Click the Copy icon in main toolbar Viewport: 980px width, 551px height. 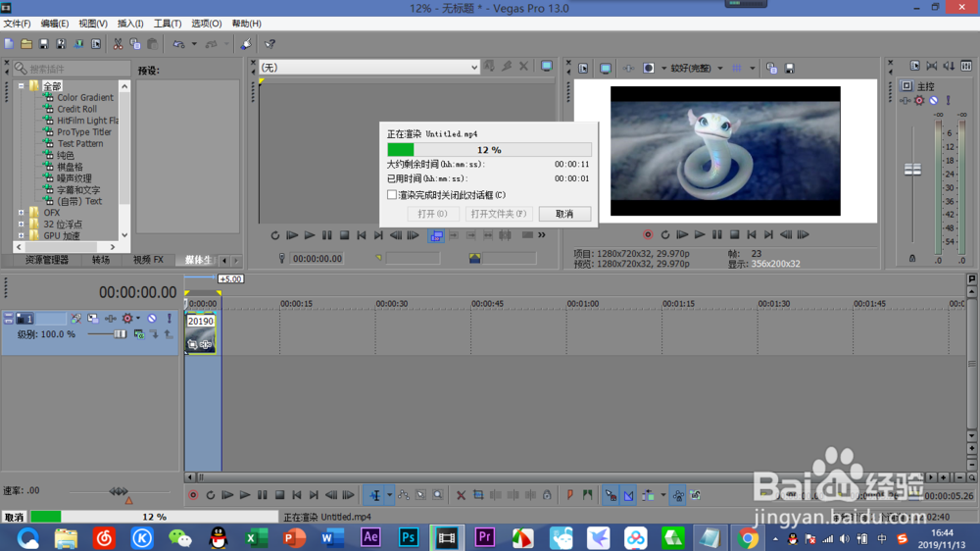click(135, 44)
